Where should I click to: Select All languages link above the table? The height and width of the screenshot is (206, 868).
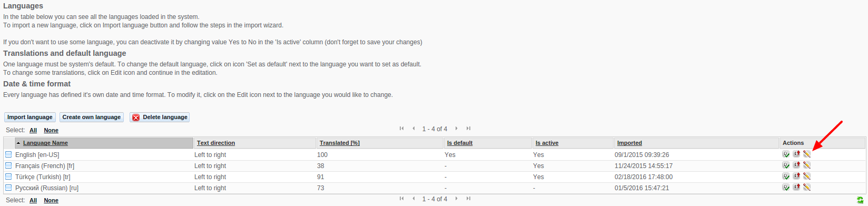pos(33,130)
